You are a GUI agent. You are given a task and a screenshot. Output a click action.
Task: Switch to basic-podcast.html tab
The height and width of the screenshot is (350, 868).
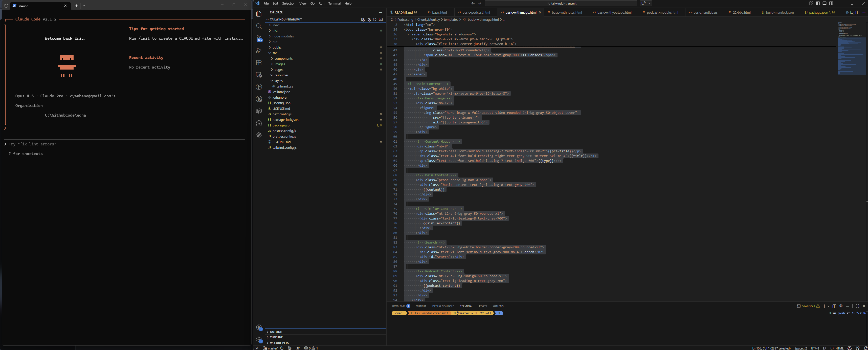476,12
